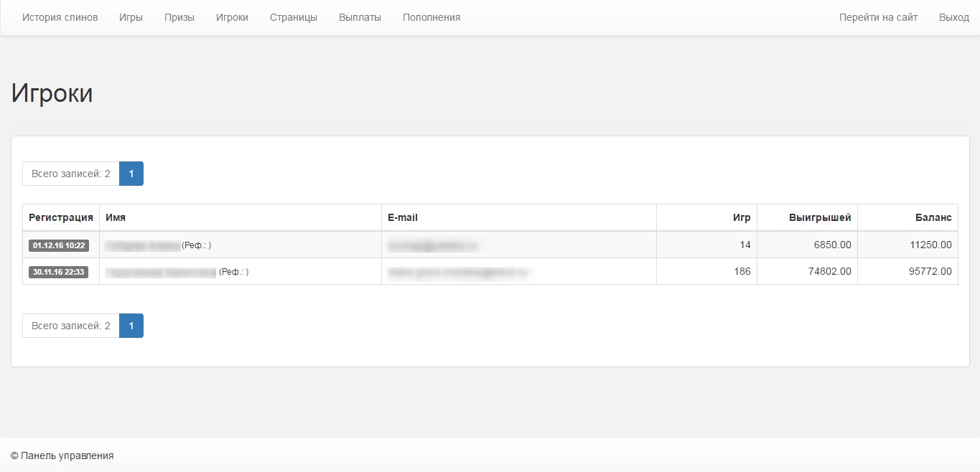Screen dimensions: 980x472
Task: Select the 30.11.16 22:33 registration badge
Action: (x=59, y=272)
